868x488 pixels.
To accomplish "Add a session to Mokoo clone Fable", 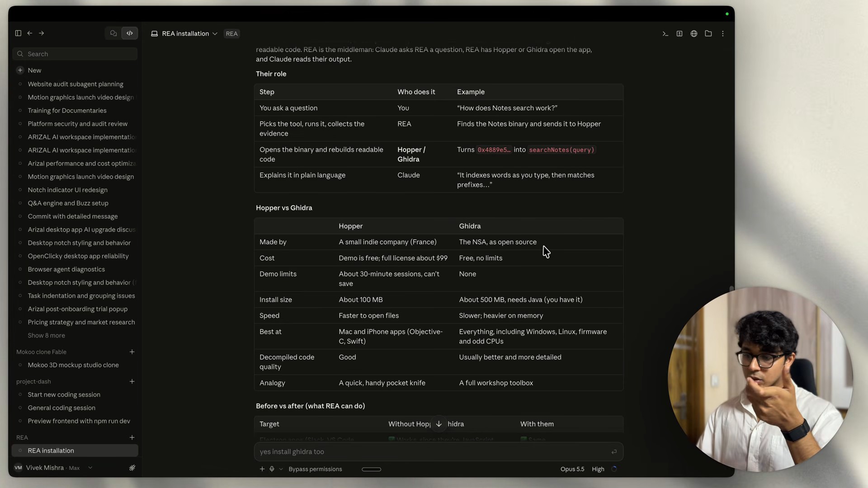I will tap(132, 352).
